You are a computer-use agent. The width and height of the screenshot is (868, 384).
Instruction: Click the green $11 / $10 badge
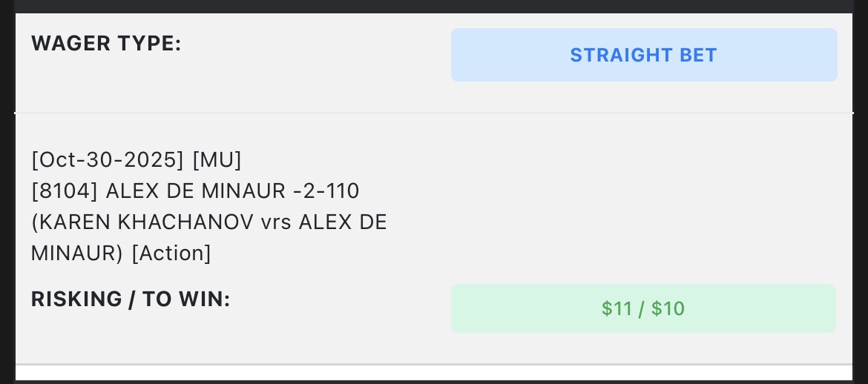(x=643, y=308)
